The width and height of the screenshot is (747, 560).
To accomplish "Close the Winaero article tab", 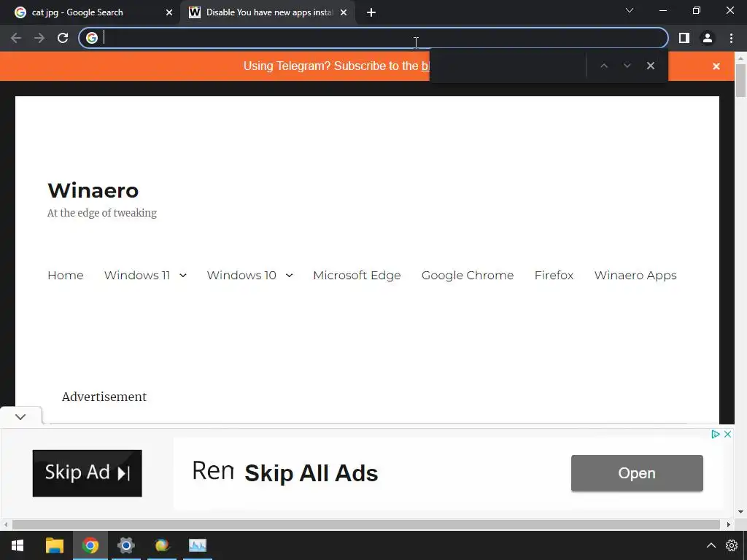I will [344, 13].
